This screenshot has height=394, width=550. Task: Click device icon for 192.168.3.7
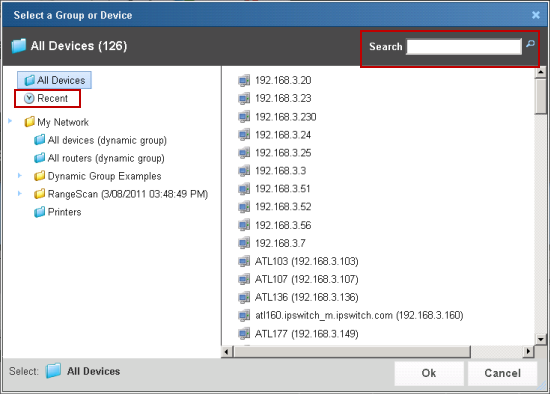tap(244, 243)
